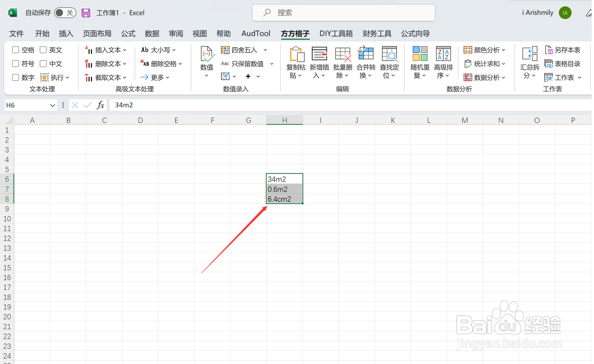Click the purple save icon in title bar
Screen dimensions: 594x364
86,13
